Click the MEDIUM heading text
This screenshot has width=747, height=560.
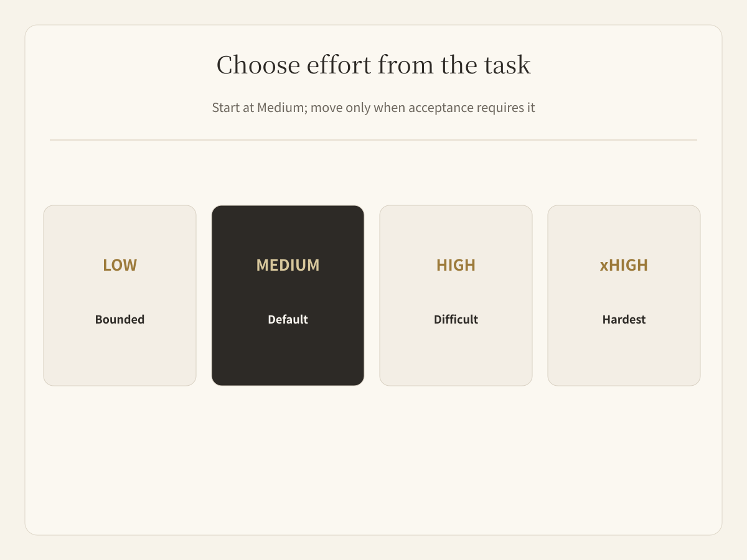288,265
